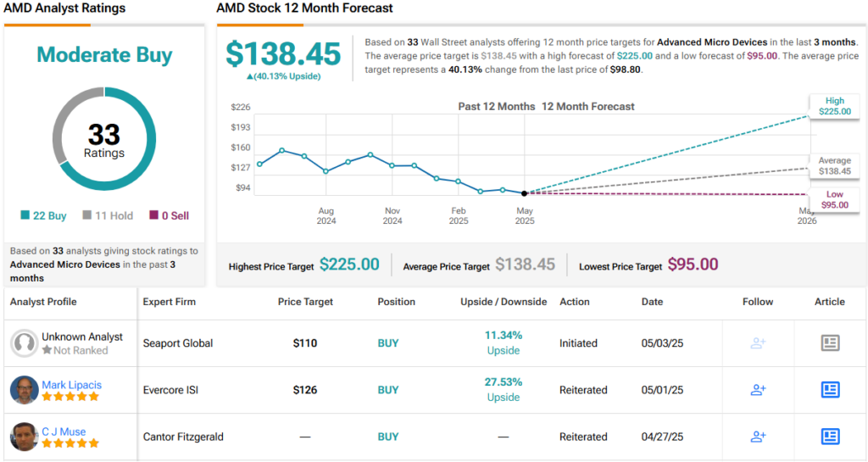Open the Seaport Global article icon
This screenshot has width=868, height=462.
coord(830,343)
